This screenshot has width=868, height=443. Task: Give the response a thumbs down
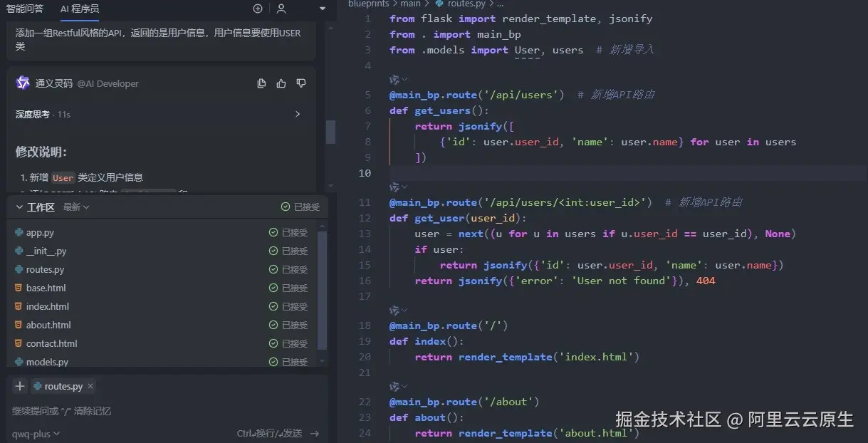[301, 83]
